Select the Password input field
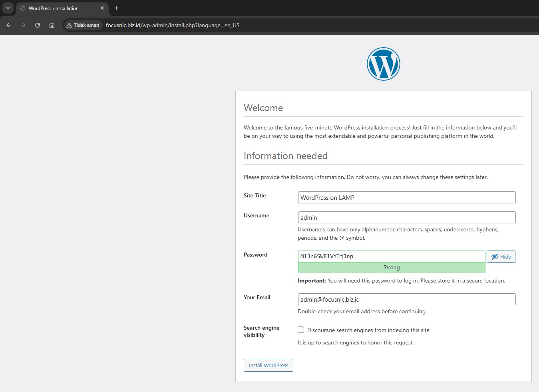 (391, 257)
